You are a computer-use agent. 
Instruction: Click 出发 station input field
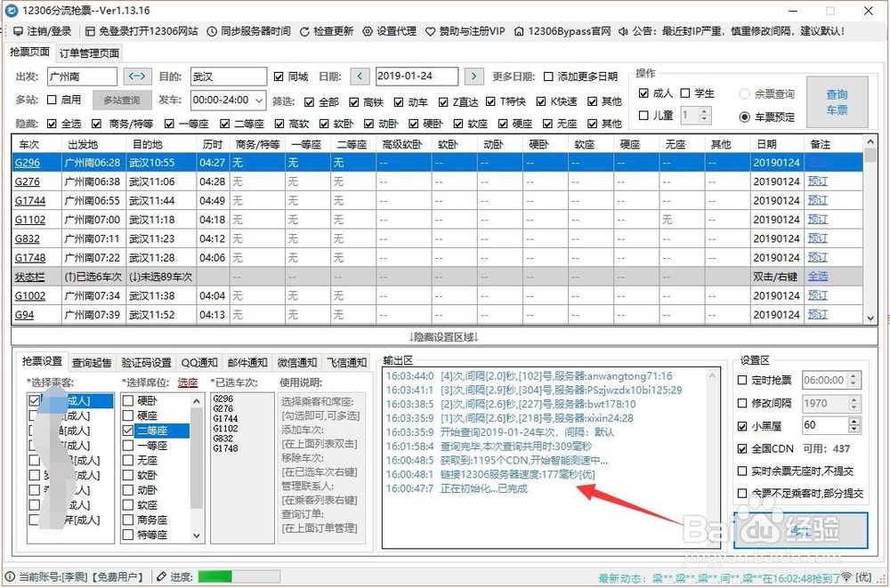click(82, 76)
